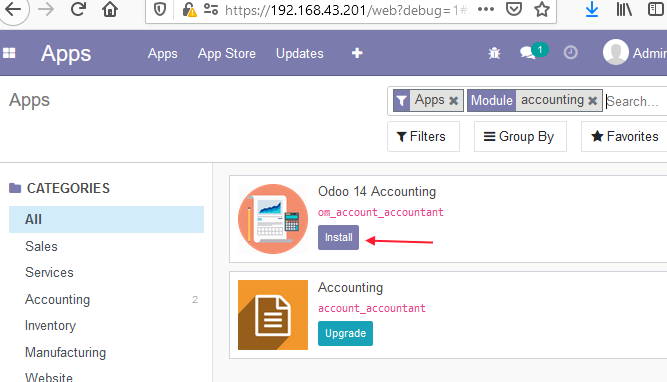Open the downloads arrow icon

[x=592, y=9]
